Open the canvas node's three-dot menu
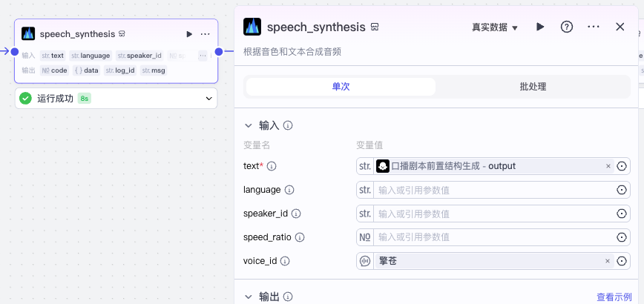 (206, 34)
